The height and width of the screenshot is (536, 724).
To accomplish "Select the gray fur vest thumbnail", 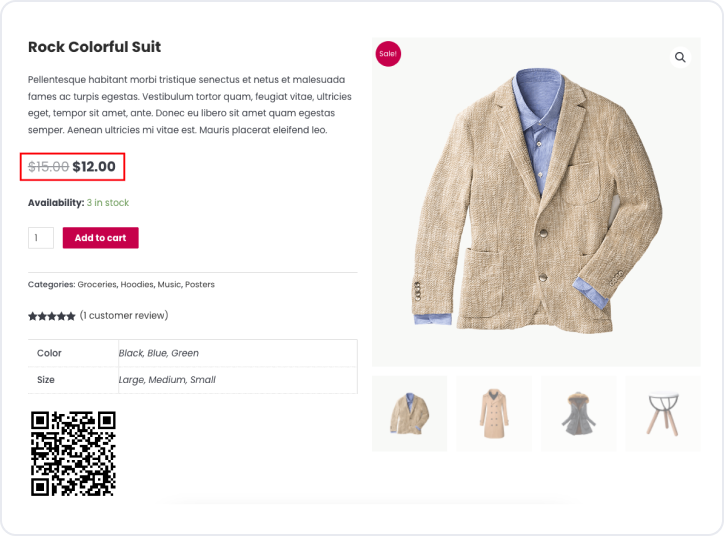I will (578, 413).
